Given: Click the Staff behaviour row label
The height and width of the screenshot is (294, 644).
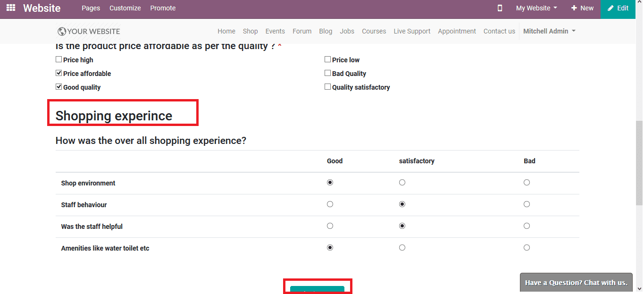Looking at the screenshot, I should [x=84, y=205].
